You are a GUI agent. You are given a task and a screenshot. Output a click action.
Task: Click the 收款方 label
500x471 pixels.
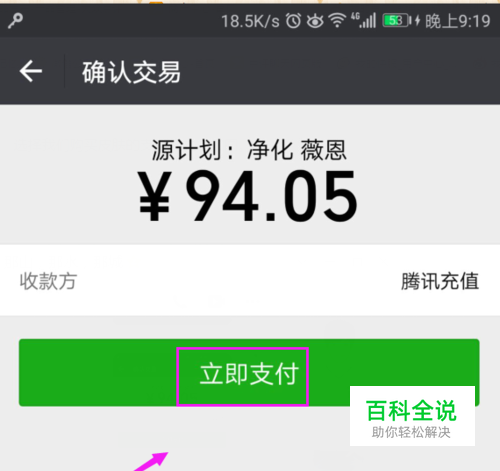tap(48, 281)
